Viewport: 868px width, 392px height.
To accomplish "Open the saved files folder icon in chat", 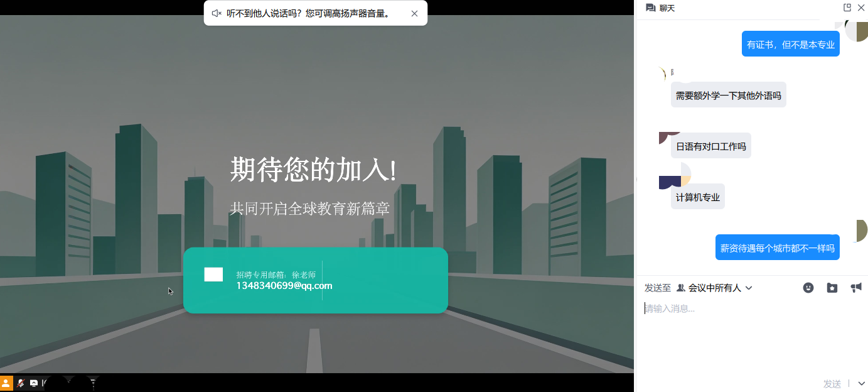I will pyautogui.click(x=832, y=287).
